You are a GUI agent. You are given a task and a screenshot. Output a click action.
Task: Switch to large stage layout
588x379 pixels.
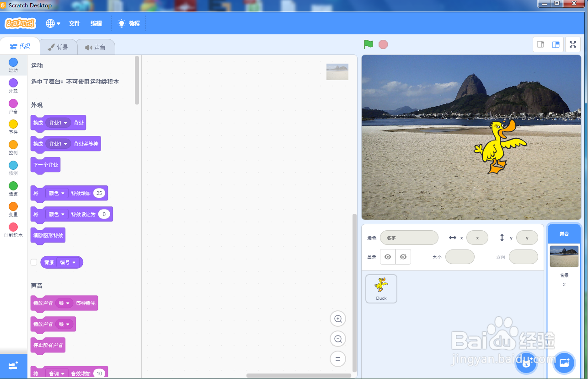556,44
